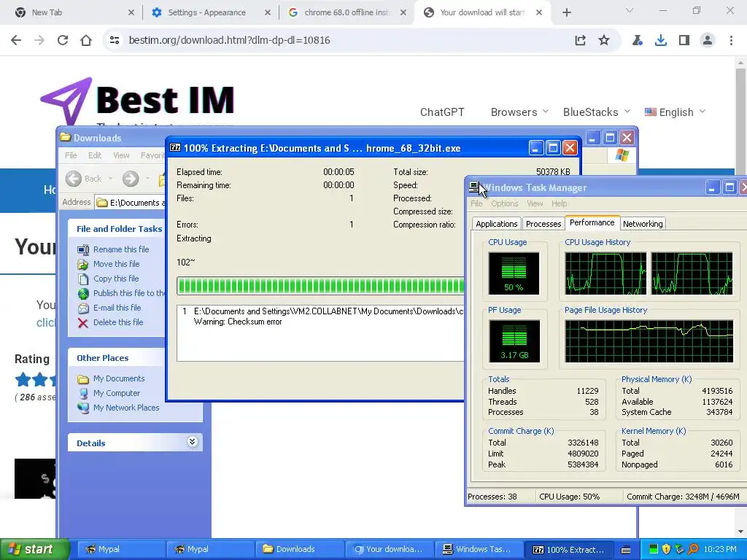Image resolution: width=747 pixels, height=560 pixels.
Task: Switch to Networking tab in Task Manager
Action: click(643, 224)
